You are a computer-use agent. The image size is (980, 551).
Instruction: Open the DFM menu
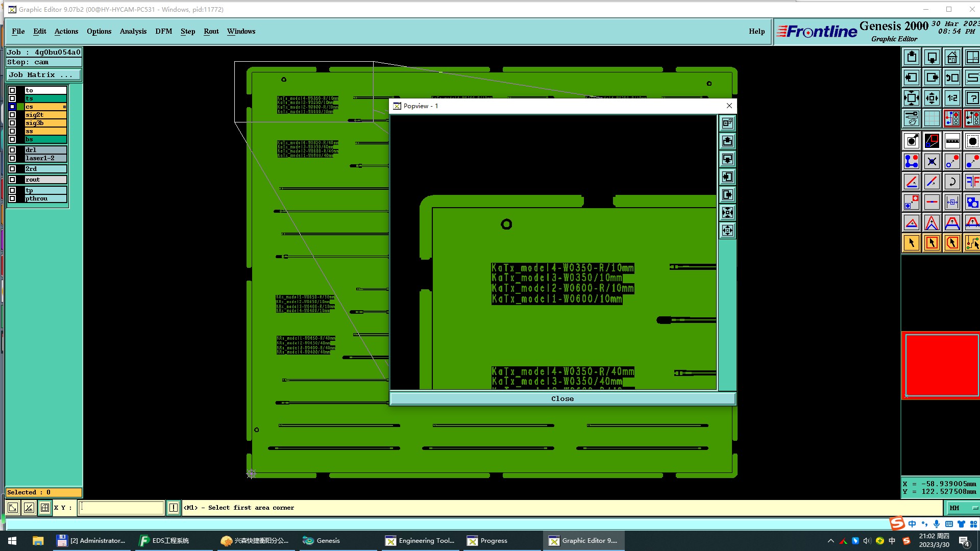(x=163, y=31)
